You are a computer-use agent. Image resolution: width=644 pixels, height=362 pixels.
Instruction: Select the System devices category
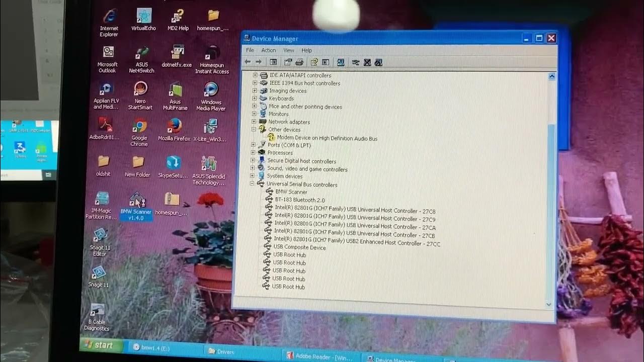click(284, 176)
